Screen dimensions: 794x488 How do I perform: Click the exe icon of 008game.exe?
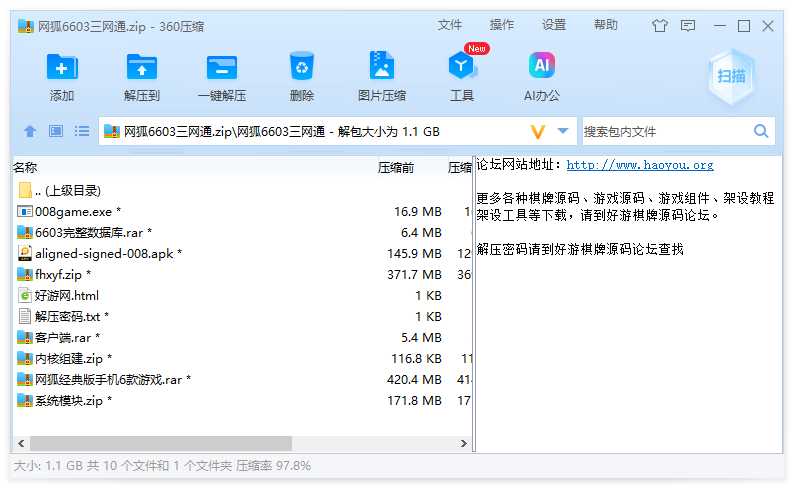click(25, 211)
